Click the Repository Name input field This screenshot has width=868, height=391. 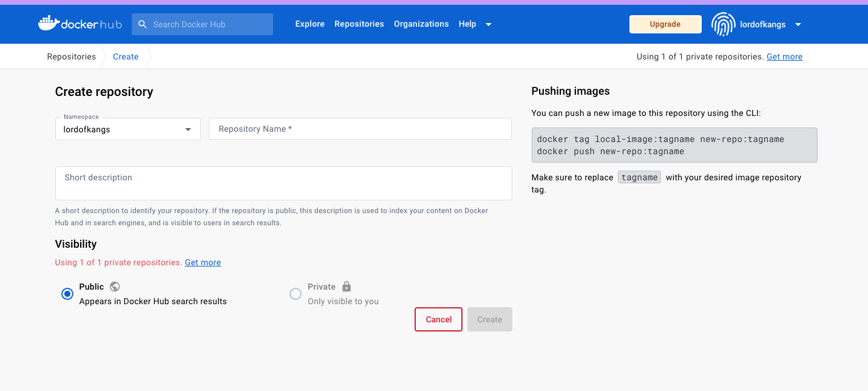(360, 129)
